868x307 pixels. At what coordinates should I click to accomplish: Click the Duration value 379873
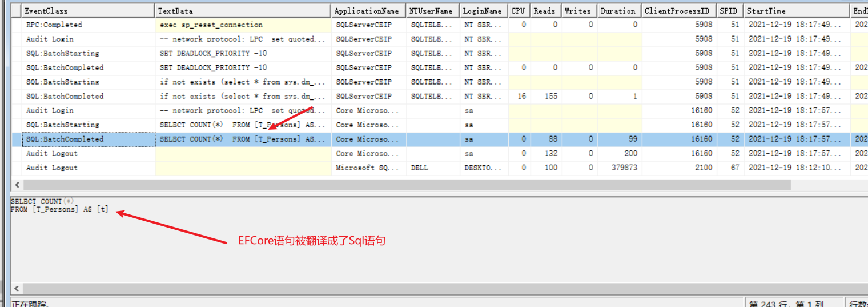click(624, 168)
